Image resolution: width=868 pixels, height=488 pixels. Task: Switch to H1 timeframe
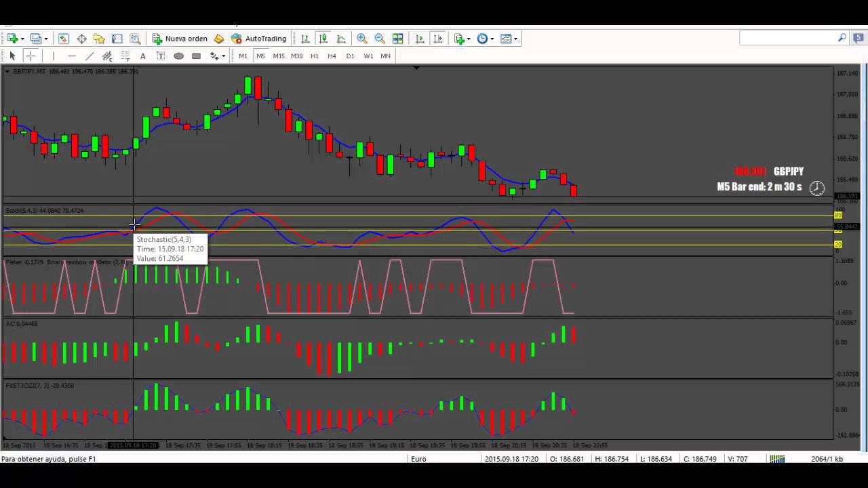(x=315, y=56)
